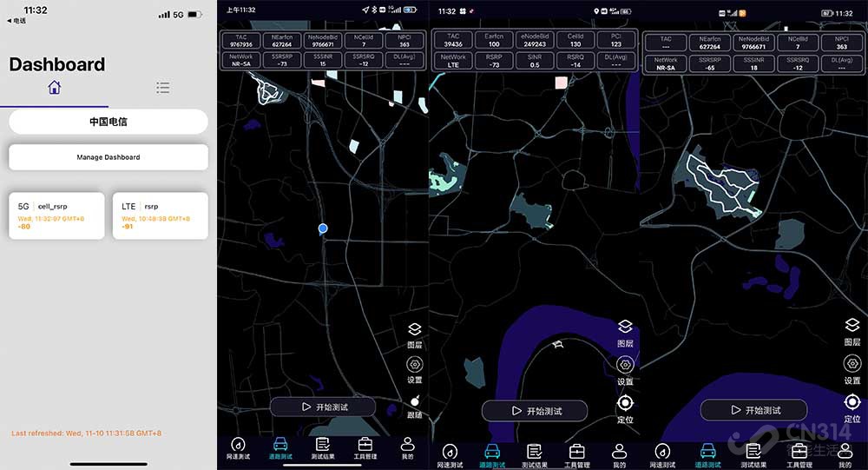Switch to 网速测试 tab in the LTE screen

pos(450,456)
